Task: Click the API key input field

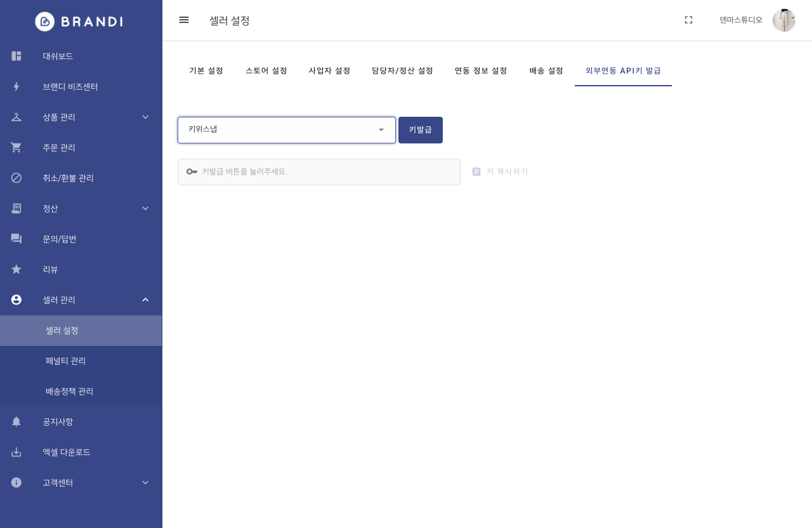Action: 319,172
